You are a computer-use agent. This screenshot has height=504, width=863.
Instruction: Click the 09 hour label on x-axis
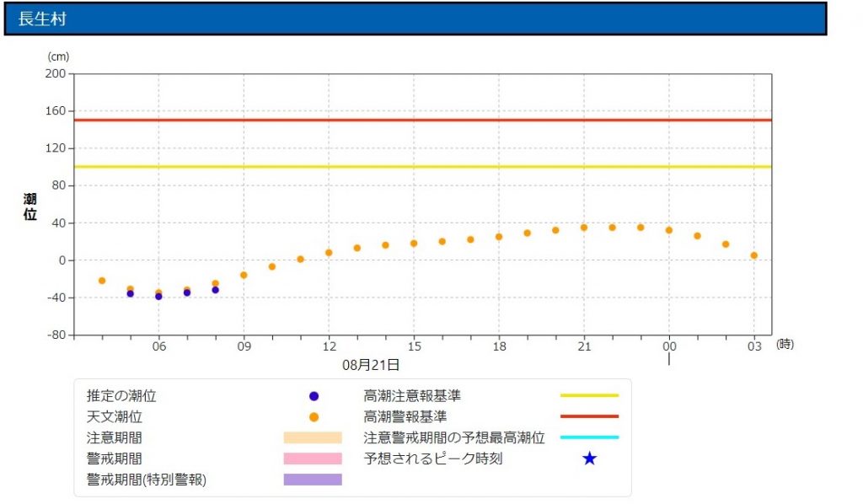point(244,346)
